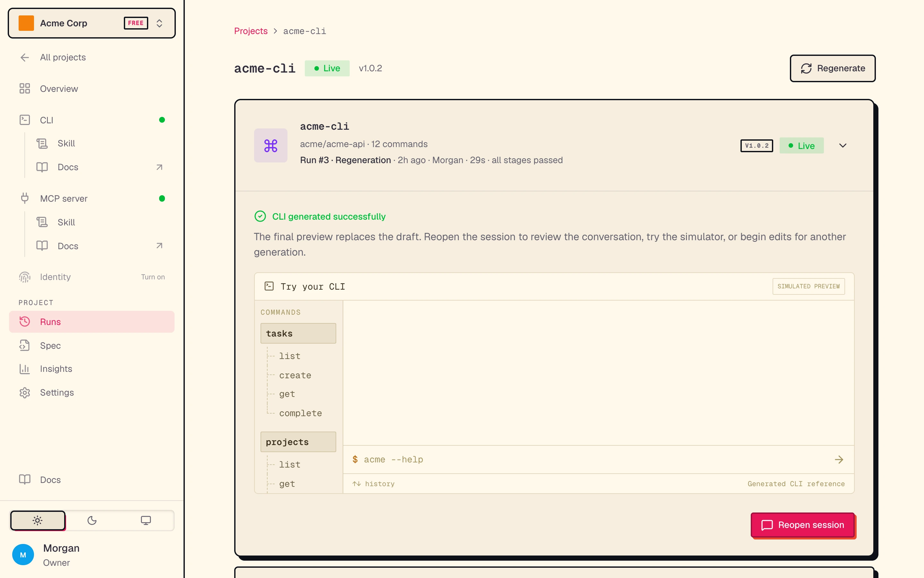Select the CLI terminal icon in sidebar
The height and width of the screenshot is (578, 924).
[x=25, y=120]
